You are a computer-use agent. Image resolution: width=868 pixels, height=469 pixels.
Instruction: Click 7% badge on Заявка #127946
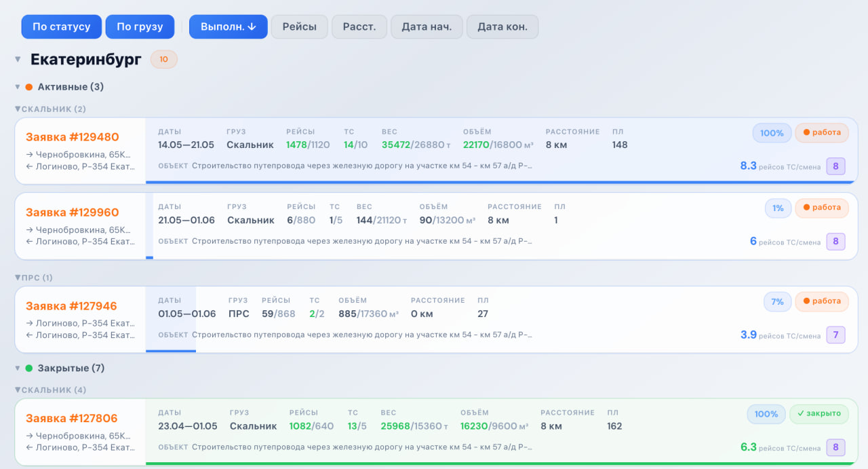(777, 301)
